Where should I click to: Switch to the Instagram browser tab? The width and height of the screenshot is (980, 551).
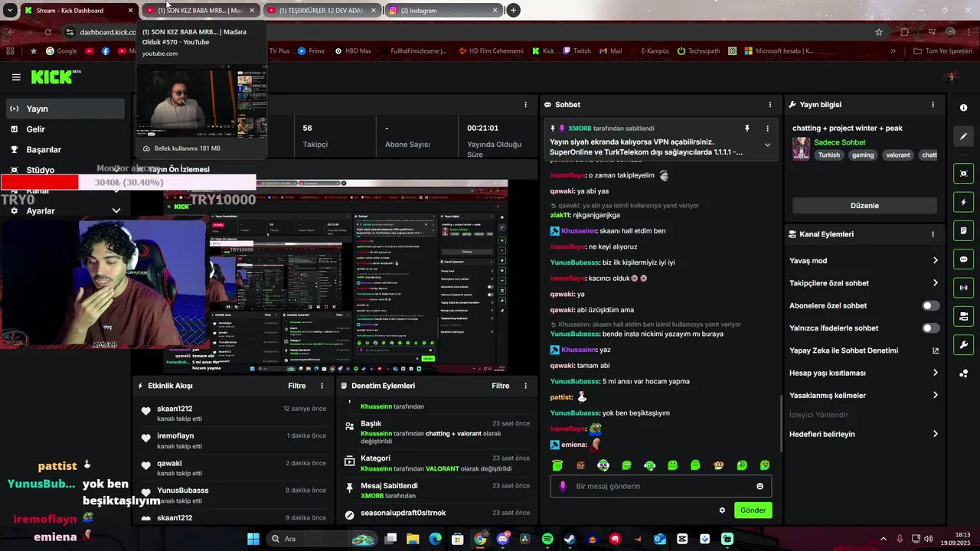click(x=443, y=11)
